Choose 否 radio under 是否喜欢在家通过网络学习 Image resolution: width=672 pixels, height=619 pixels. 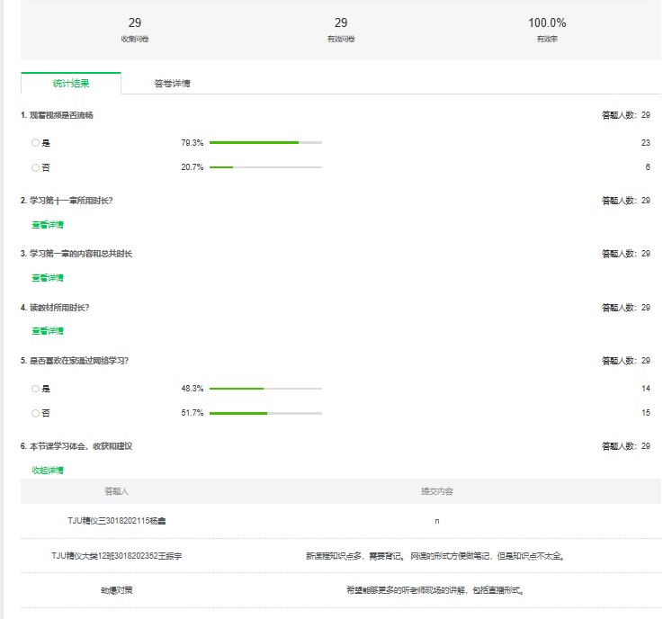36,413
